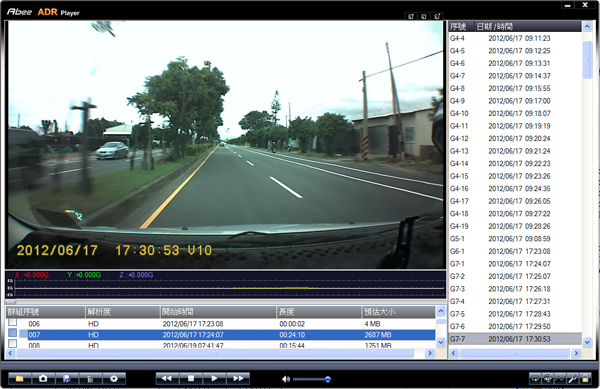Click the group table's scroll down arrow
The height and width of the screenshot is (389, 600).
[441, 342]
